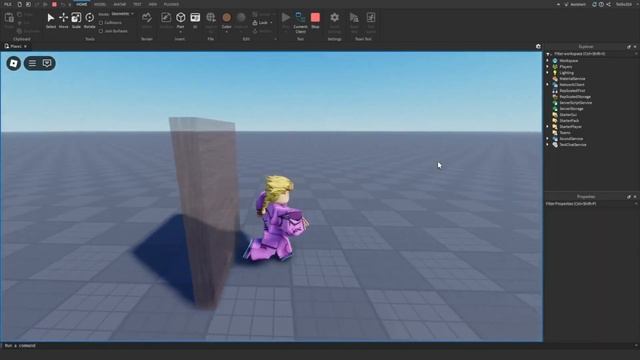Pick the orange Color swatch
The height and width of the screenshot is (360, 640).
(x=227, y=18)
